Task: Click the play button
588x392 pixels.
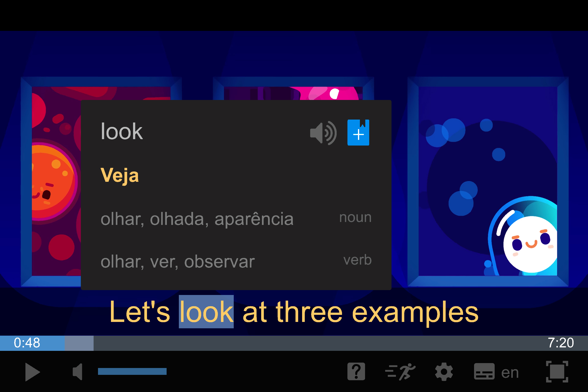Action: (x=33, y=372)
